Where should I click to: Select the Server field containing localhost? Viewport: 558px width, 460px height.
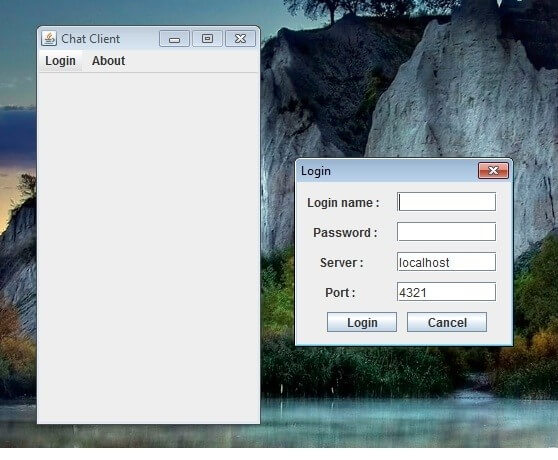446,262
